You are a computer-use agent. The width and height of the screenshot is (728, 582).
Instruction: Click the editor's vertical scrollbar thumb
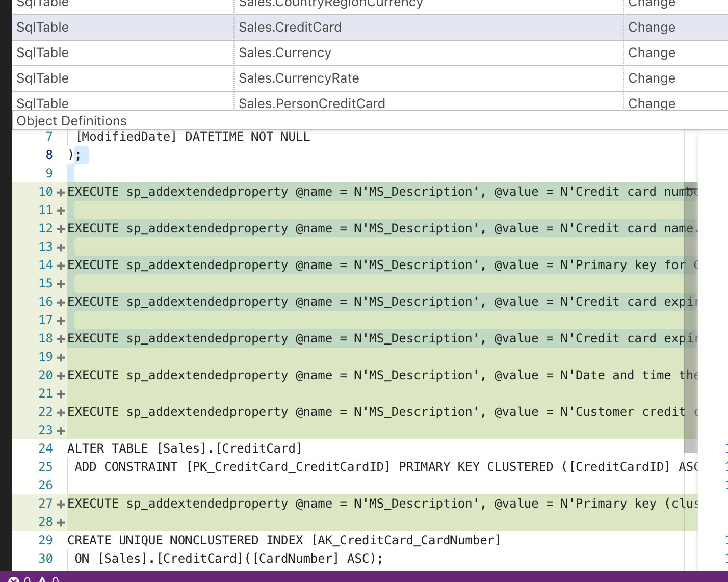(x=690, y=316)
